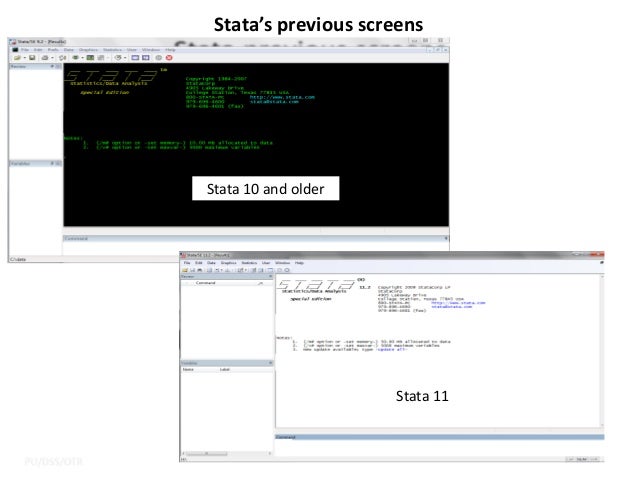
Task: Open Prefs menu in Stata 10 window
Action: tap(53, 50)
